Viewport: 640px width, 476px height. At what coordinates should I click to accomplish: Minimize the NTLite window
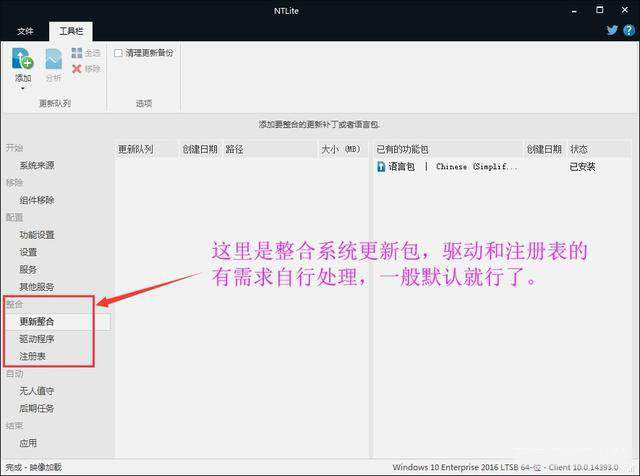[x=574, y=11]
